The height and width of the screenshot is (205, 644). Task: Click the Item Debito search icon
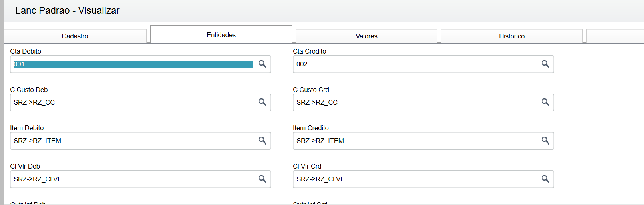262,141
